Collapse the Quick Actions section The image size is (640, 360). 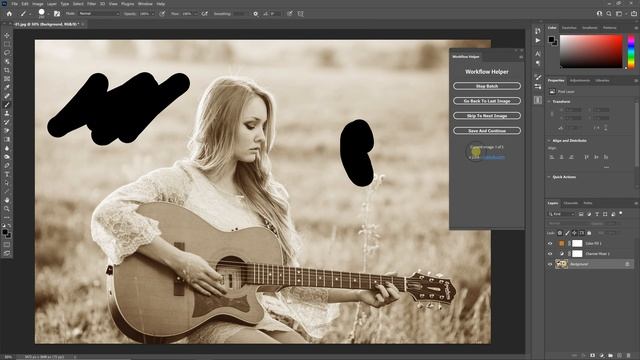549,177
